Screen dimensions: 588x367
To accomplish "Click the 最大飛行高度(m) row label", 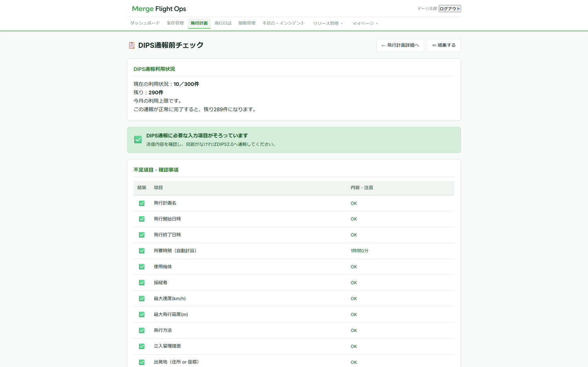I will click(171, 315).
